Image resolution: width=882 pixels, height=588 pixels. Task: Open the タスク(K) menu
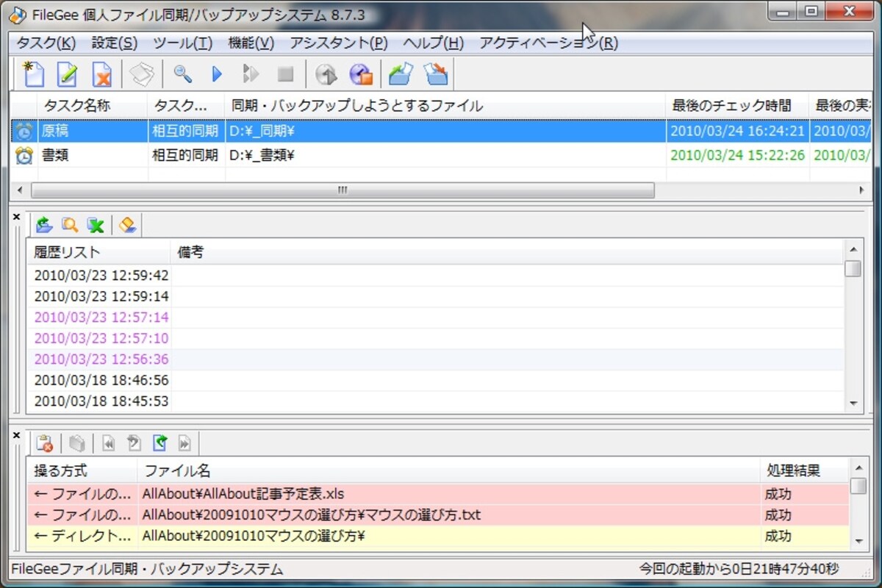tap(46, 43)
